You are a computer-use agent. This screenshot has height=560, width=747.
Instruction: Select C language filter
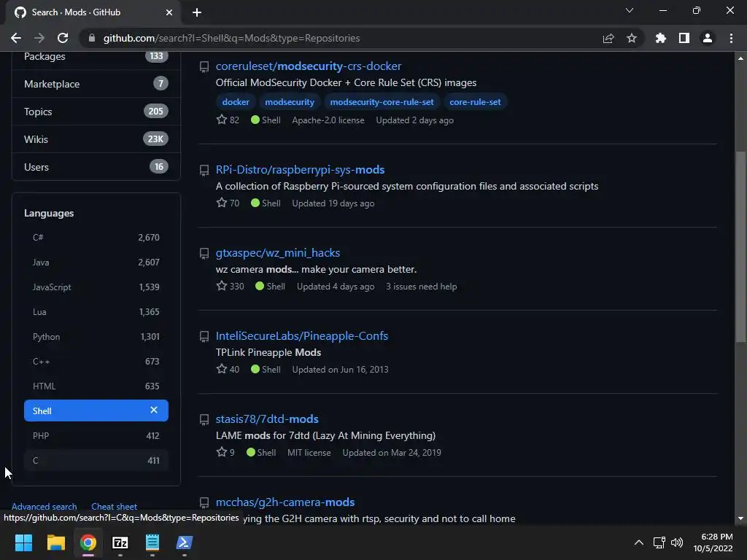tap(96, 460)
